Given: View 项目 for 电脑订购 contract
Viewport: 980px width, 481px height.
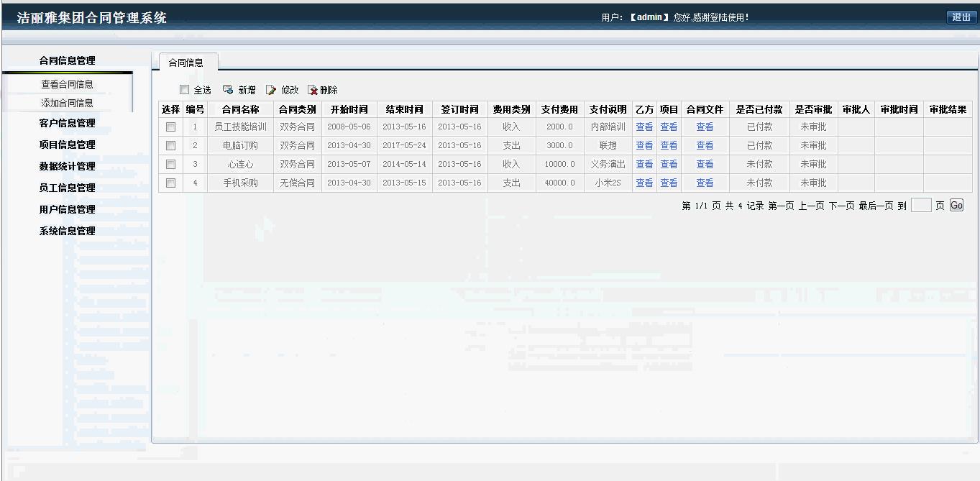Looking at the screenshot, I should point(669,145).
